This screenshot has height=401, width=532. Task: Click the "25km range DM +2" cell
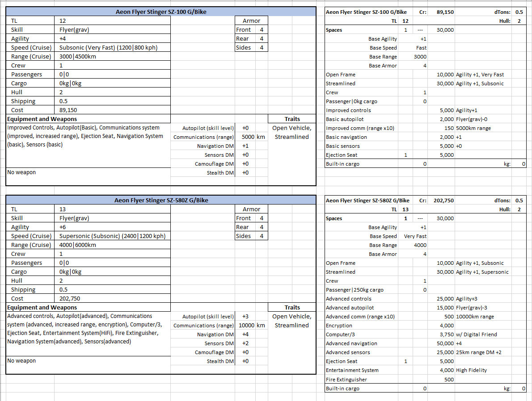click(479, 352)
